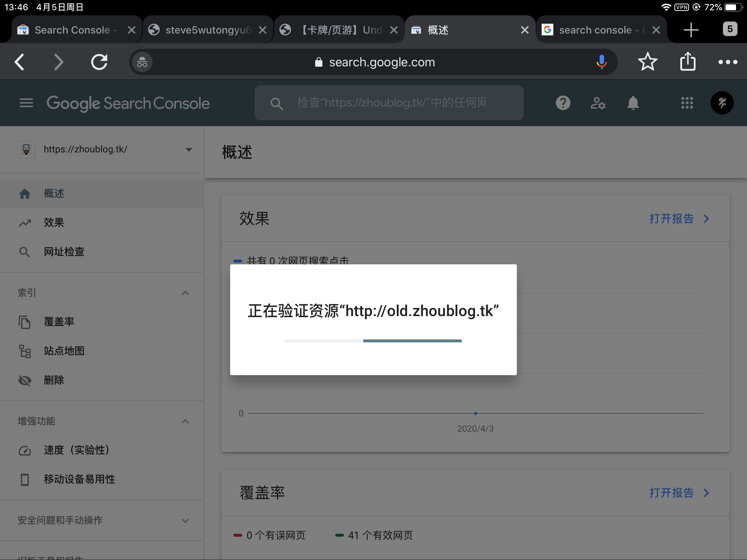Open 覆盖率 in sidebar menu
The height and width of the screenshot is (560, 747).
[59, 322]
